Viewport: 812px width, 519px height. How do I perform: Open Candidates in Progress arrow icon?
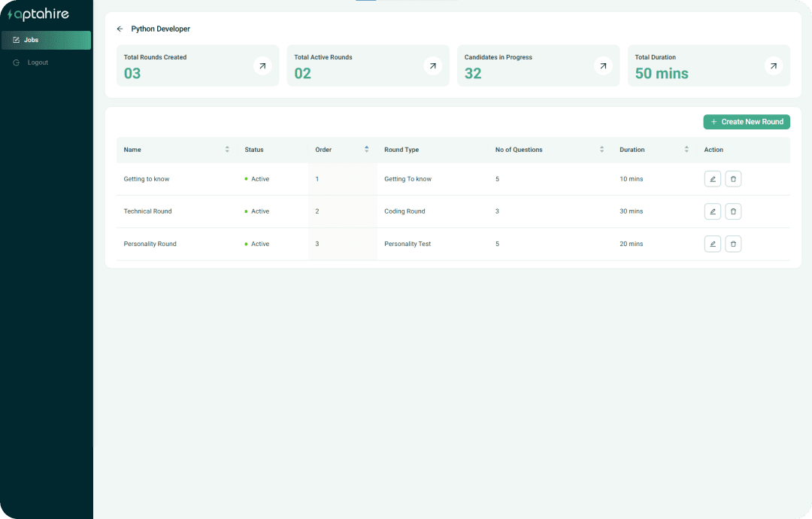coord(603,66)
